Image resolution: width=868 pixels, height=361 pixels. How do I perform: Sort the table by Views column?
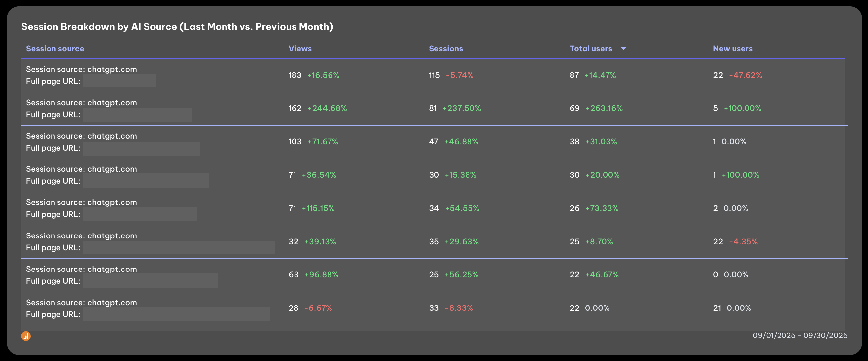299,48
